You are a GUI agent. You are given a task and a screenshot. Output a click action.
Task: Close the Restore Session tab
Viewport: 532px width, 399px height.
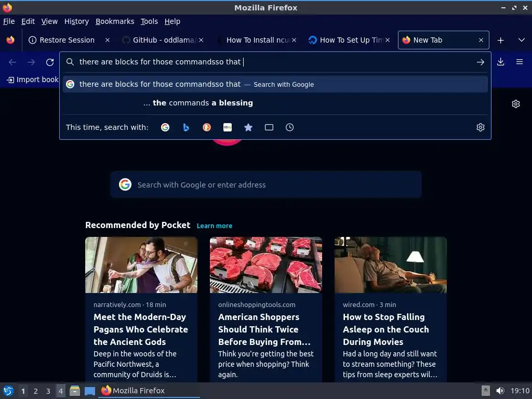pyautogui.click(x=107, y=40)
